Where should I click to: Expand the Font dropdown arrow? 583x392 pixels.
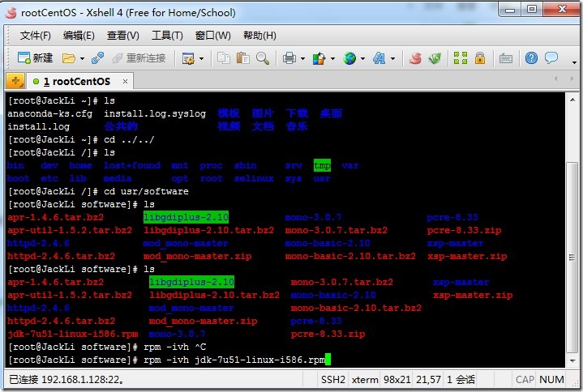tap(392, 58)
